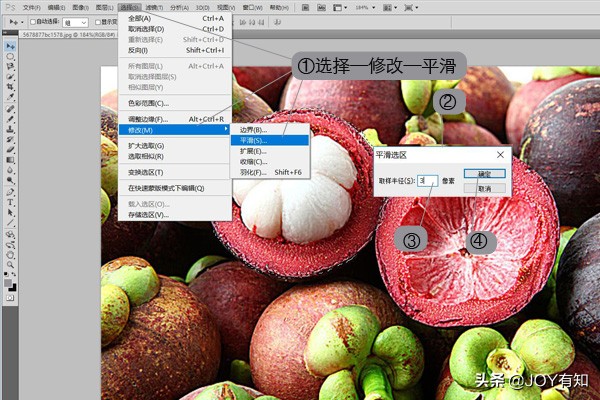
Task: Select the Polygonal Lasso tool
Action: (10, 67)
